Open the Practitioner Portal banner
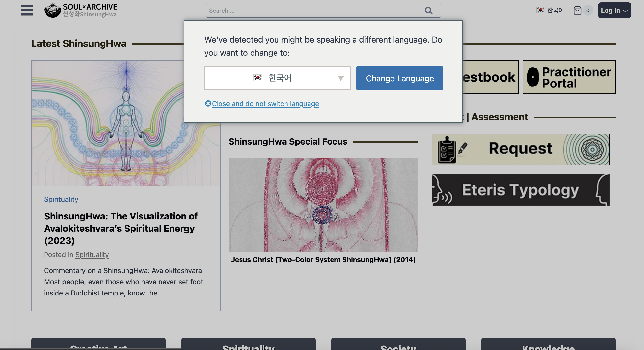644x350 pixels. (x=569, y=77)
